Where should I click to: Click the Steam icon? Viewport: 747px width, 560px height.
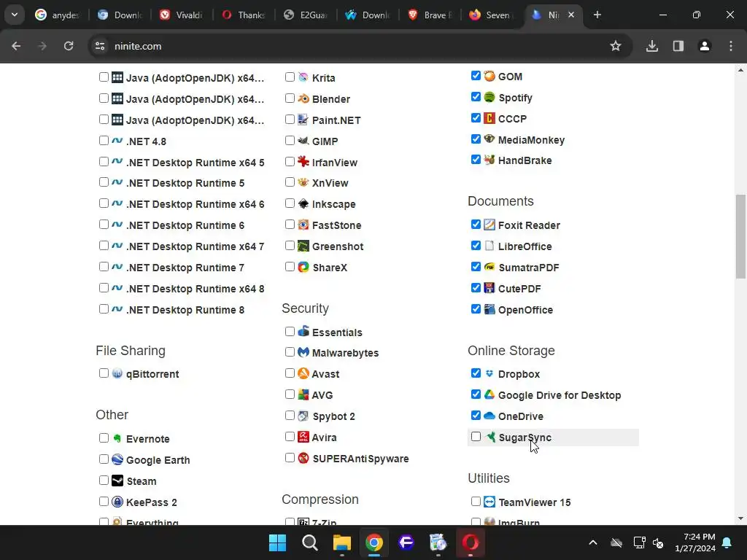pos(117,481)
